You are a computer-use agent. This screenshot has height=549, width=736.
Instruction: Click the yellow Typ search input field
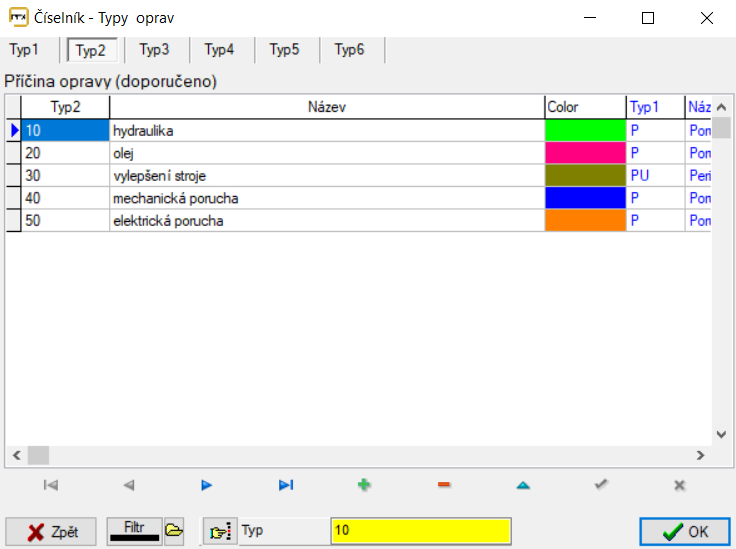421,531
